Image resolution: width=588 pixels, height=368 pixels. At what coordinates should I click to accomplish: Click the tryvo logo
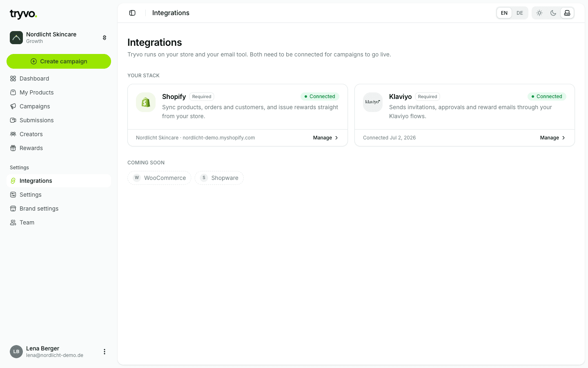[23, 14]
